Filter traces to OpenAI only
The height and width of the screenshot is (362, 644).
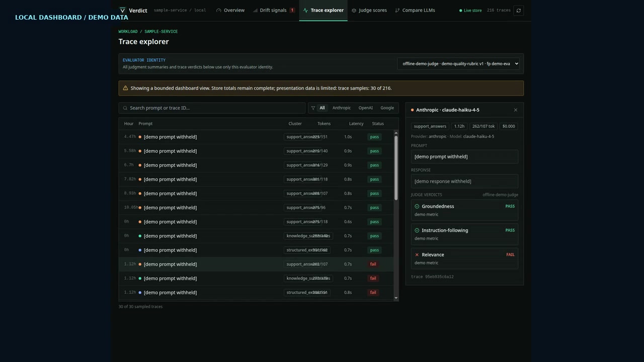366,108
